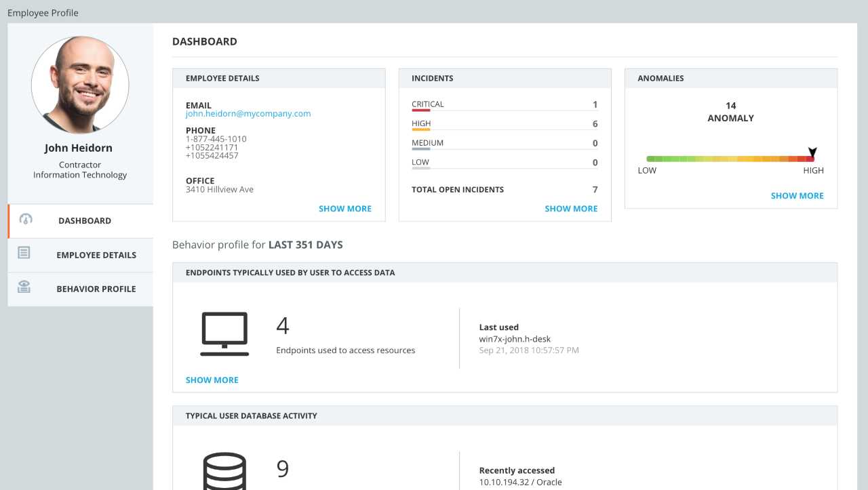This screenshot has width=868, height=490.
Task: Click the black anomaly gauge pointer arrow
Action: (812, 152)
